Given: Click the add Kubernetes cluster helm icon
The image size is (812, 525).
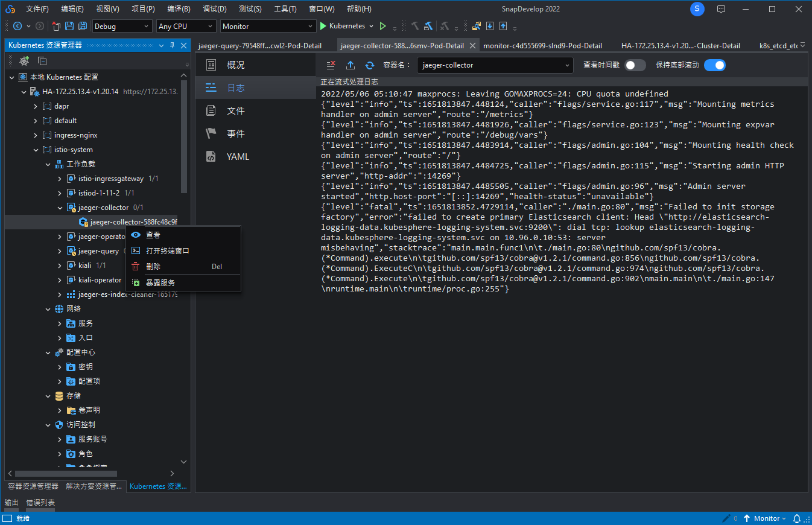Looking at the screenshot, I should (24, 61).
